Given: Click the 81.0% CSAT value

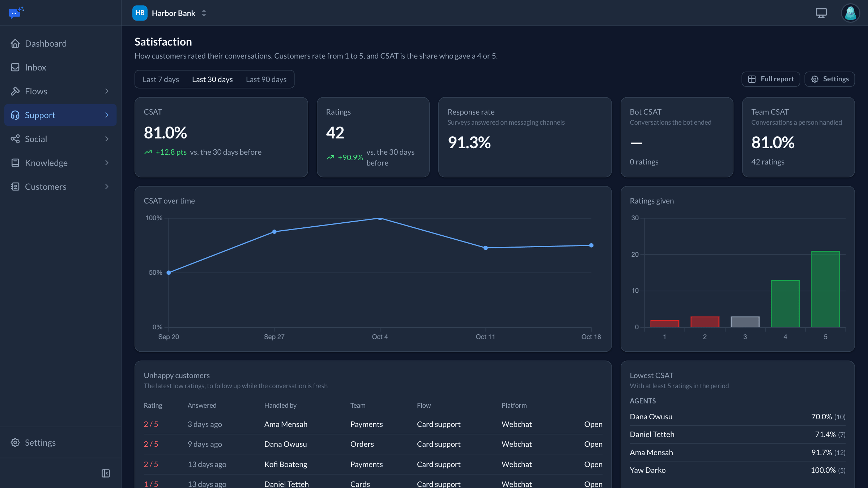Looking at the screenshot, I should pyautogui.click(x=165, y=133).
